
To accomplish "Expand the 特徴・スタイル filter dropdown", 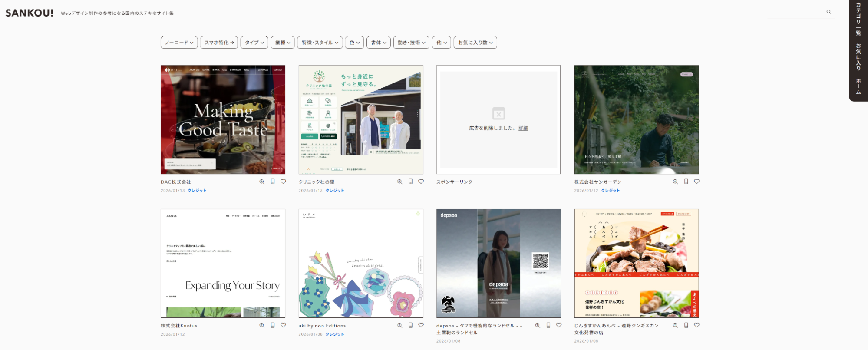I will point(320,43).
